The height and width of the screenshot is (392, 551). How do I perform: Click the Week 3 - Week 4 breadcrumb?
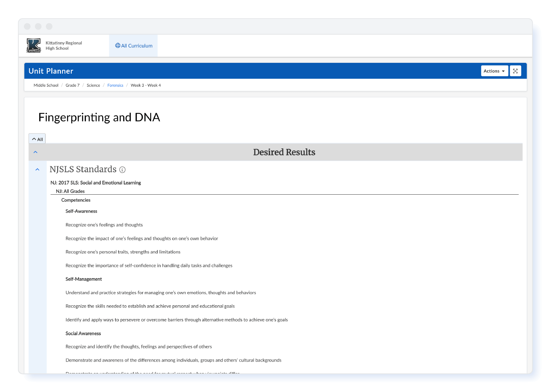pos(146,85)
